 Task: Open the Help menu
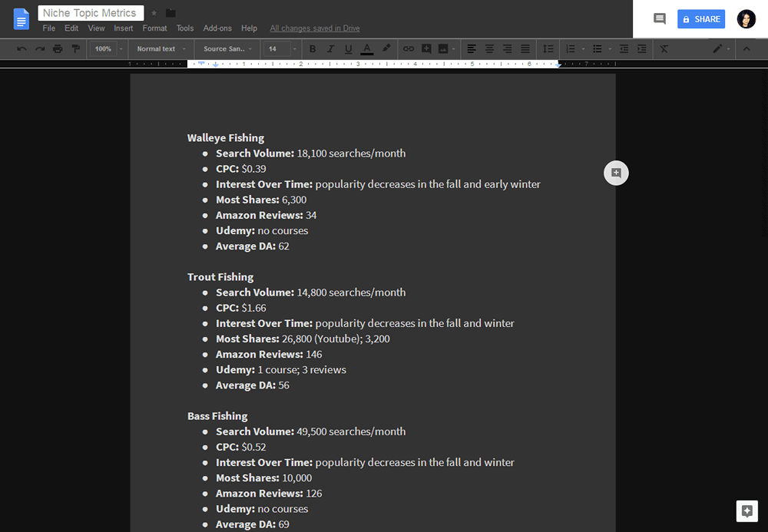[250, 28]
